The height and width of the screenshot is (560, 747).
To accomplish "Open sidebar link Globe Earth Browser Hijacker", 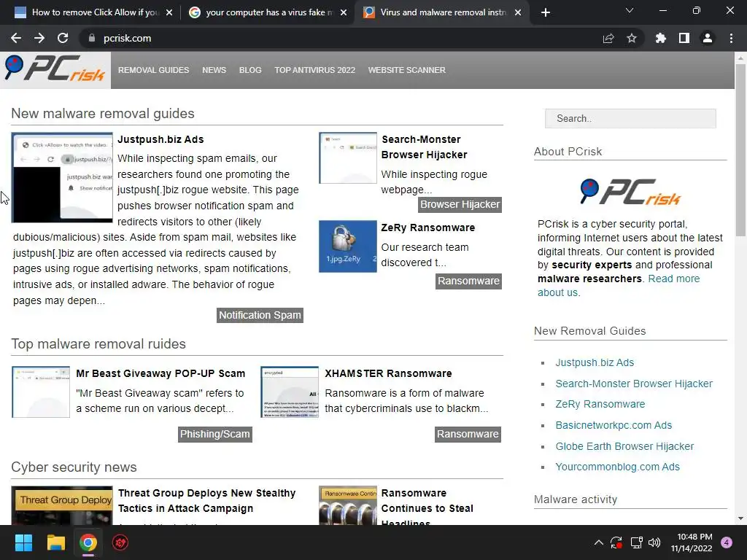I will coord(624,446).
